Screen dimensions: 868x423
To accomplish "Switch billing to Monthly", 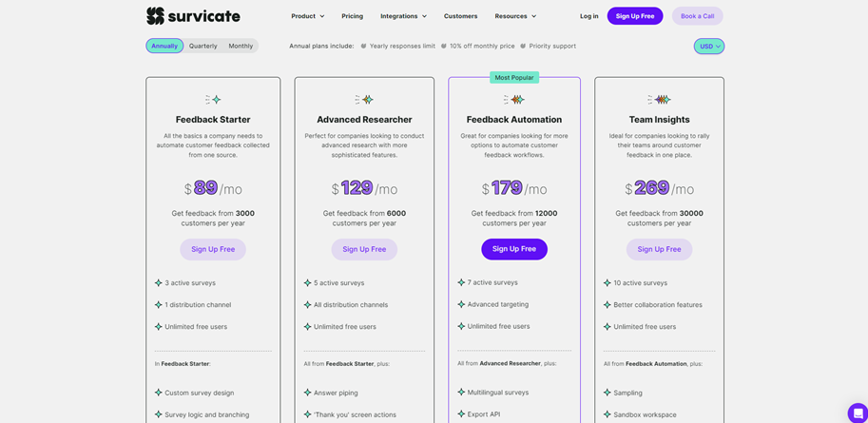I will [241, 46].
